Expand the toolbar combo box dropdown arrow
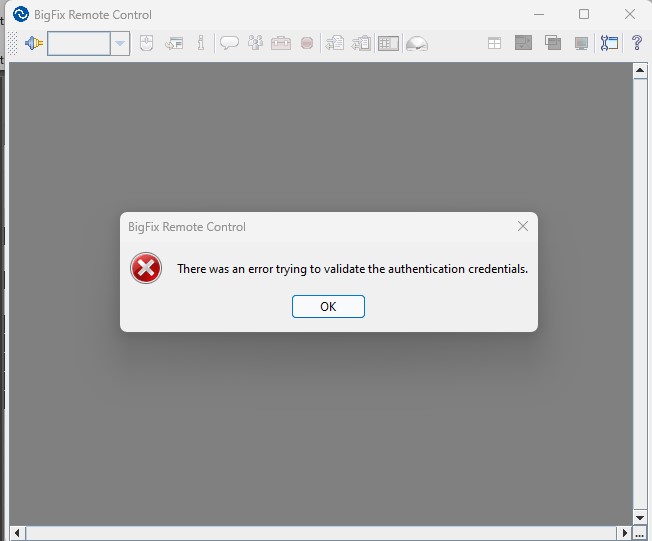Image resolution: width=652 pixels, height=541 pixels. (x=120, y=43)
